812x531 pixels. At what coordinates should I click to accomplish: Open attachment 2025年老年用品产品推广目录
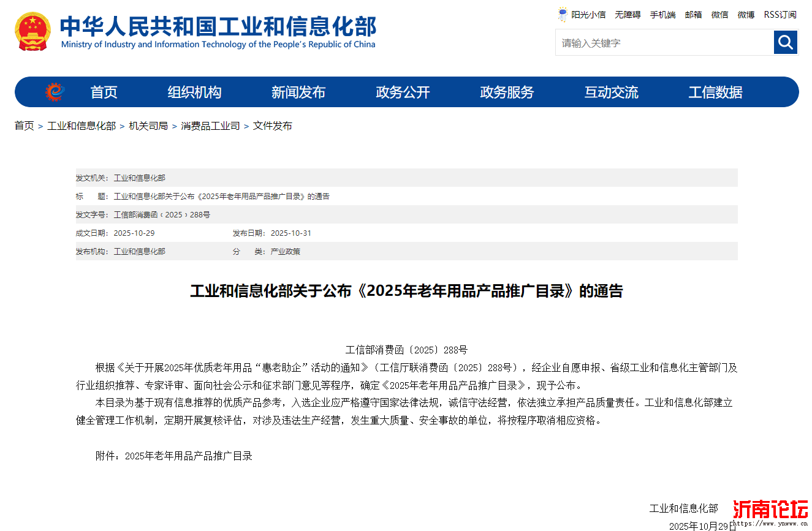click(188, 456)
